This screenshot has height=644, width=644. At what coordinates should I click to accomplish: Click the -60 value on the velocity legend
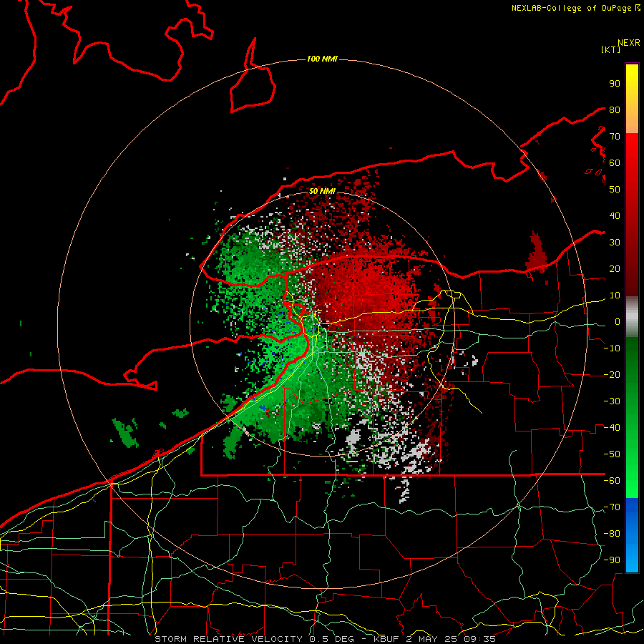coord(612,481)
